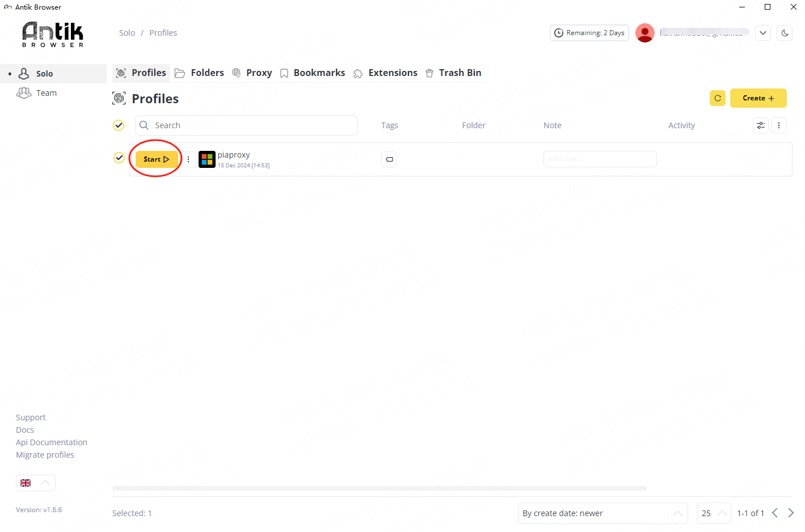Toggle dark mode moon icon
This screenshot has width=805, height=532.
click(x=785, y=33)
